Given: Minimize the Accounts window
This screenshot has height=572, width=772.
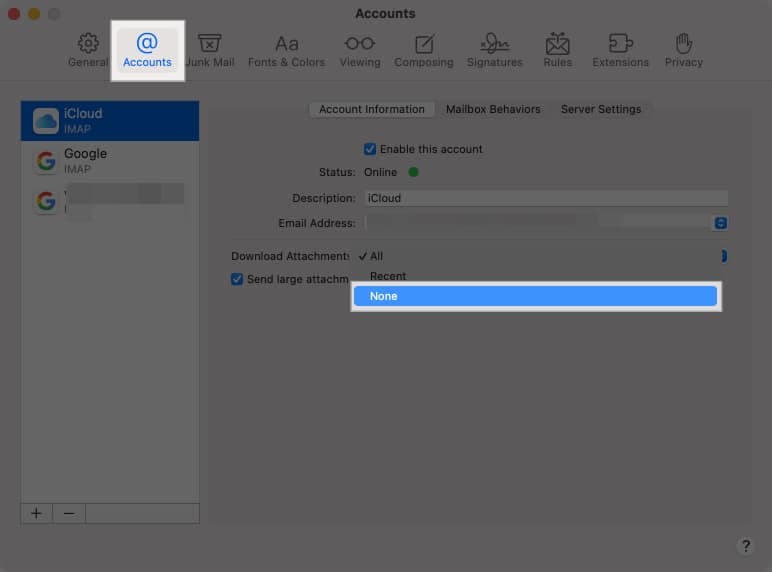Looking at the screenshot, I should tap(34, 14).
